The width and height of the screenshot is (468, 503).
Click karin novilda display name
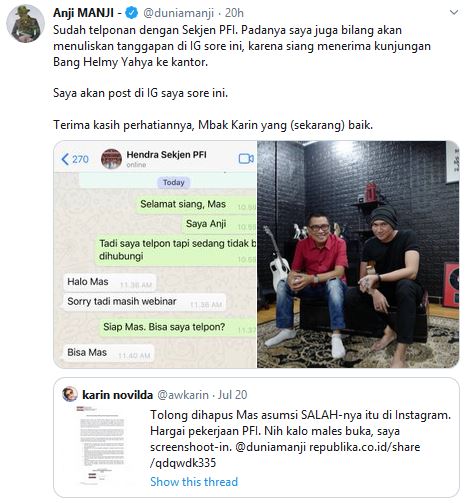(118, 395)
